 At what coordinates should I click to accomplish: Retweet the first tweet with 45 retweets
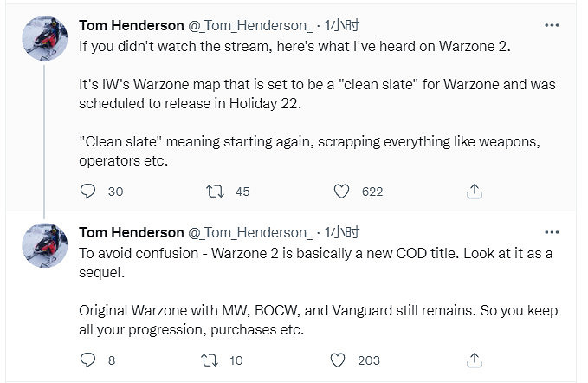(214, 191)
